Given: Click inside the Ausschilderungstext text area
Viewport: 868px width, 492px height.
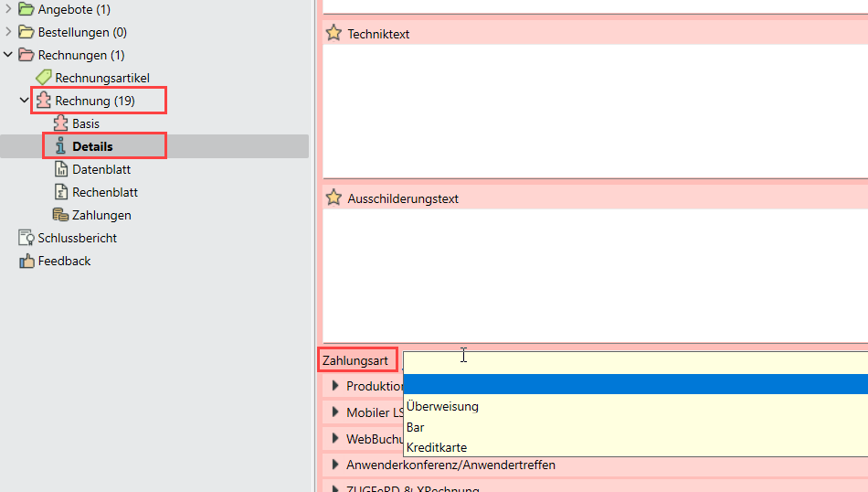Looking at the screenshot, I should [594, 274].
